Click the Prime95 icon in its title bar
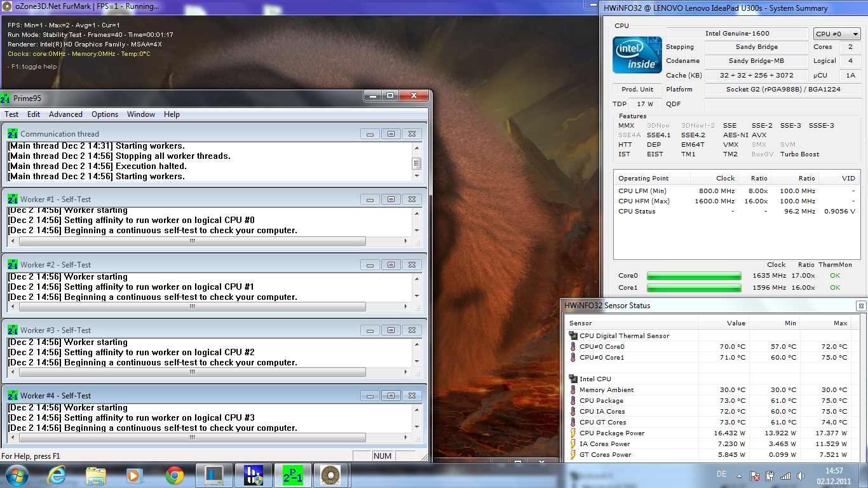868x488 pixels. pyautogui.click(x=5, y=98)
